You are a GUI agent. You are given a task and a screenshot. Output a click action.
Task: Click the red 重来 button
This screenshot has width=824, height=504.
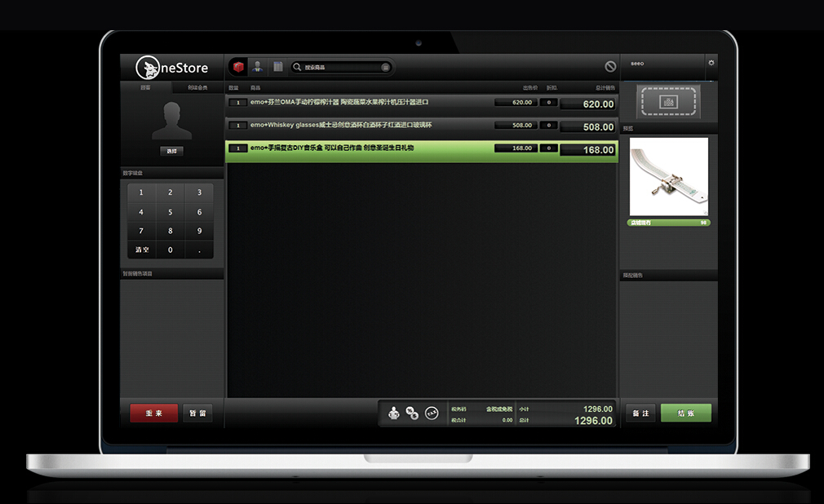click(154, 413)
